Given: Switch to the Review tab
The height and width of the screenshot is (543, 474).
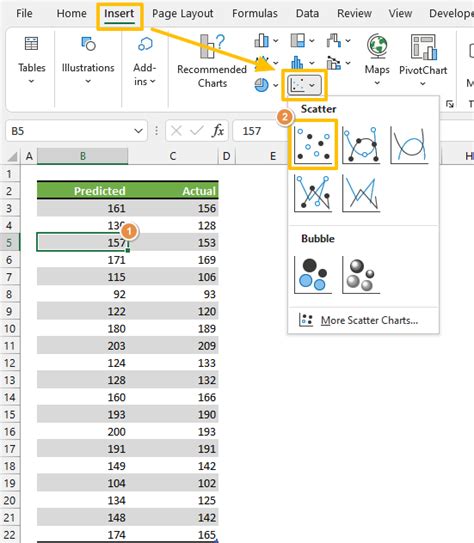Looking at the screenshot, I should click(x=354, y=14).
